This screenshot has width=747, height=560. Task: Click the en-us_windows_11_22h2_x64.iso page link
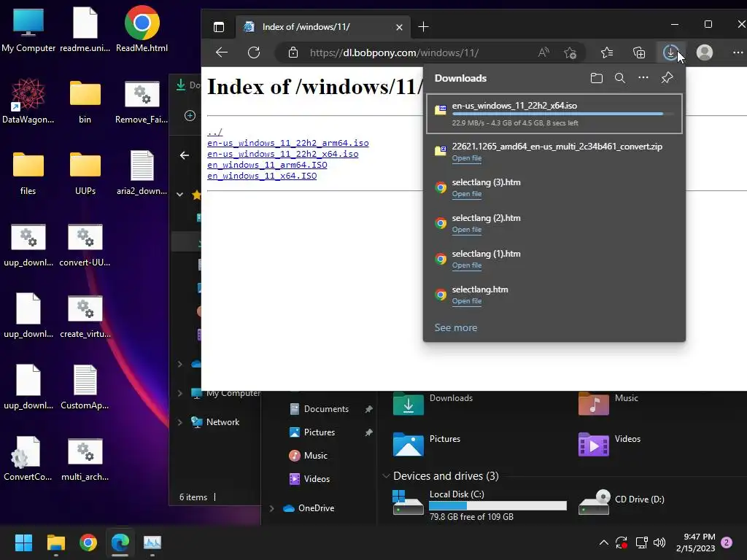click(x=282, y=154)
